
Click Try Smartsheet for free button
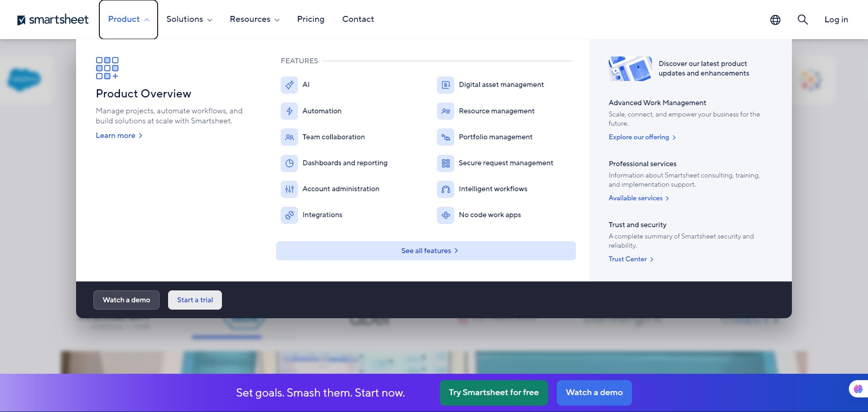[x=494, y=392]
